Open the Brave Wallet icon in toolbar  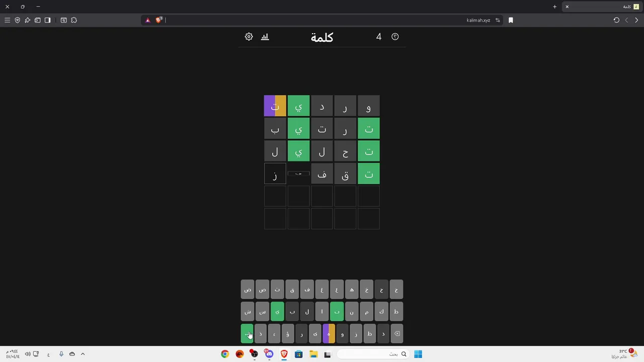[37, 20]
